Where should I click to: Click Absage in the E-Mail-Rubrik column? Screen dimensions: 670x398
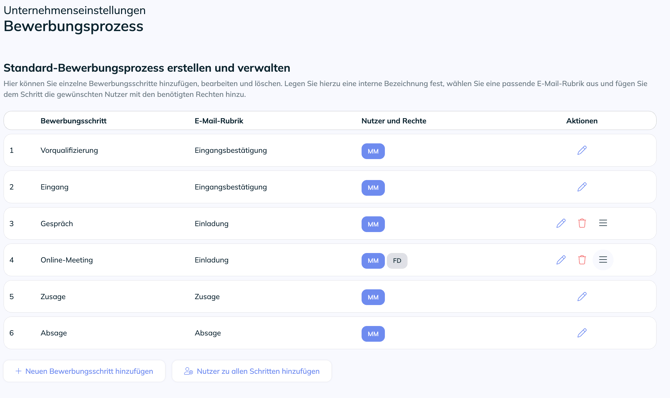(208, 333)
